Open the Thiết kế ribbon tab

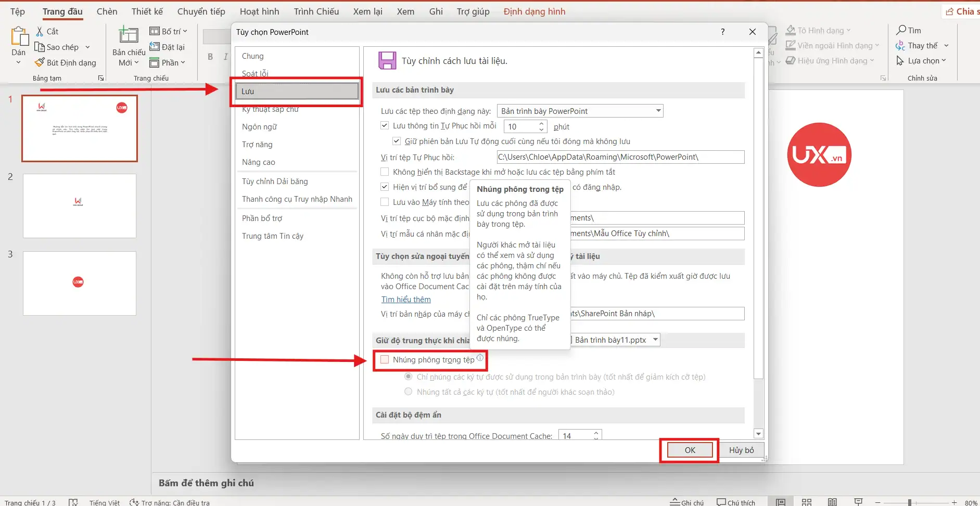[x=147, y=11]
